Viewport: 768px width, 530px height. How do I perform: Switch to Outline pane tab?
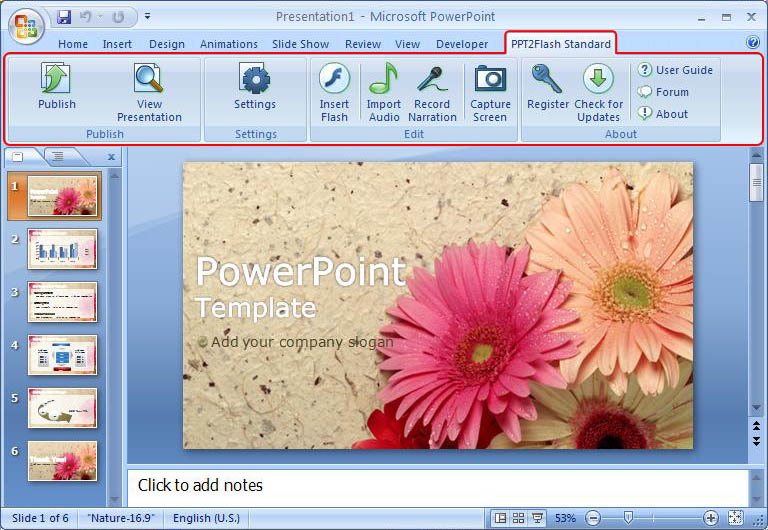58,156
